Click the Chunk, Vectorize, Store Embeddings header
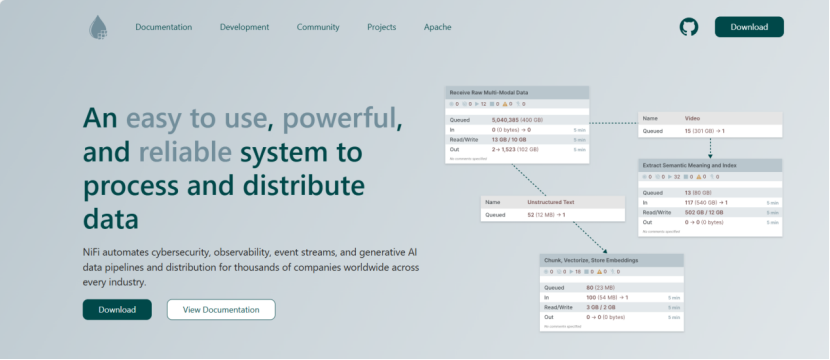830x360 pixels. pos(612,260)
